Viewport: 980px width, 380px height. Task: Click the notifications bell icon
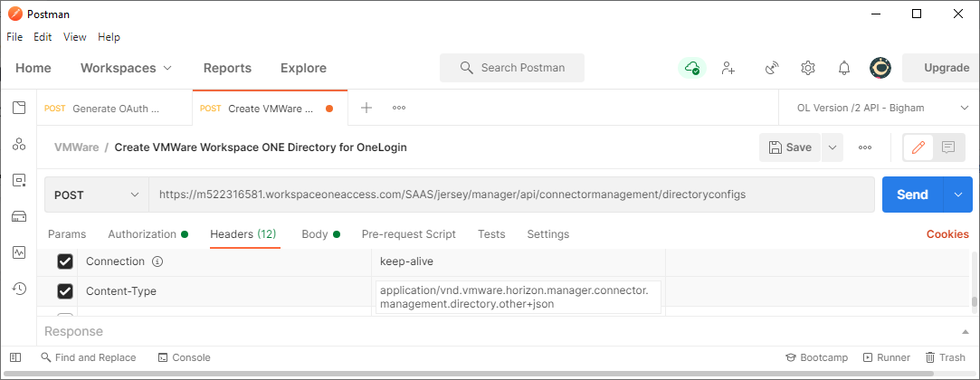(843, 68)
